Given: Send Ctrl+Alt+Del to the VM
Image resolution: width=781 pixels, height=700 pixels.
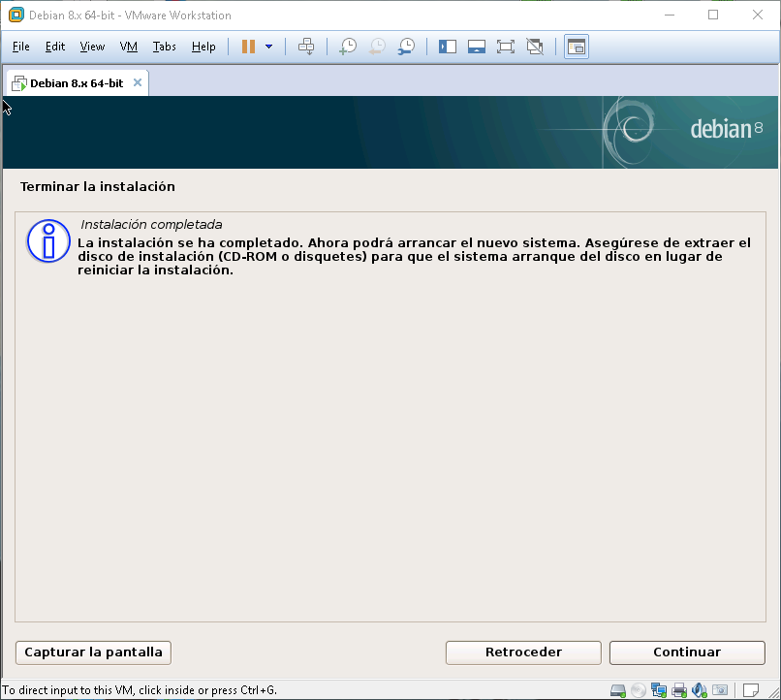Looking at the screenshot, I should (x=306, y=47).
